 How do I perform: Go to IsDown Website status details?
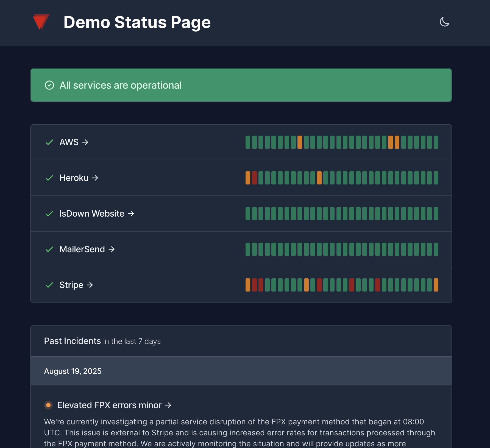(x=97, y=214)
